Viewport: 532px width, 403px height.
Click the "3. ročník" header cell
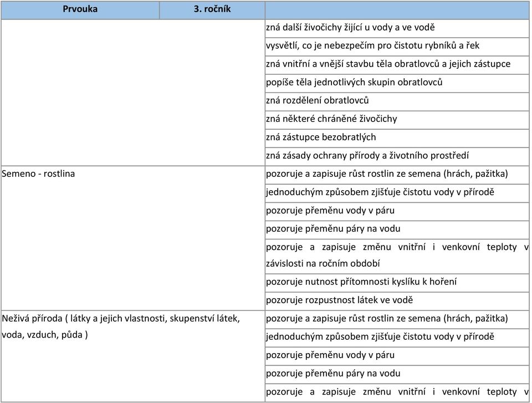[212, 9]
